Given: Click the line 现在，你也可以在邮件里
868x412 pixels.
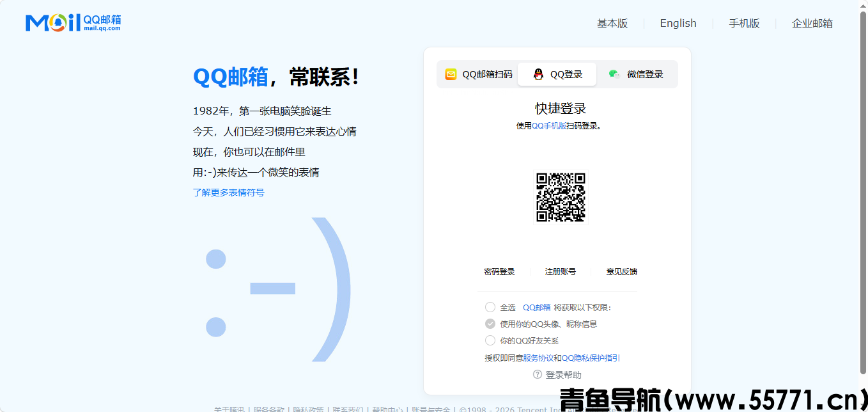Looking at the screenshot, I should click(249, 152).
